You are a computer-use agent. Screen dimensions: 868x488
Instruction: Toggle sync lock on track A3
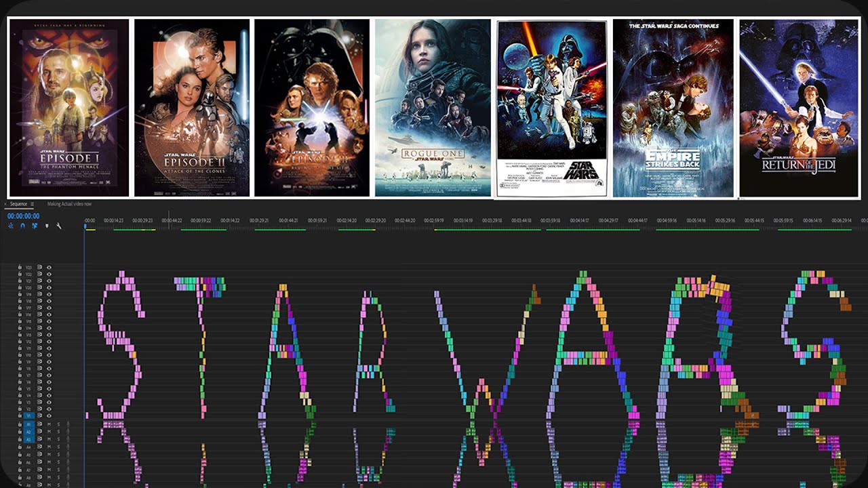pyautogui.click(x=40, y=439)
